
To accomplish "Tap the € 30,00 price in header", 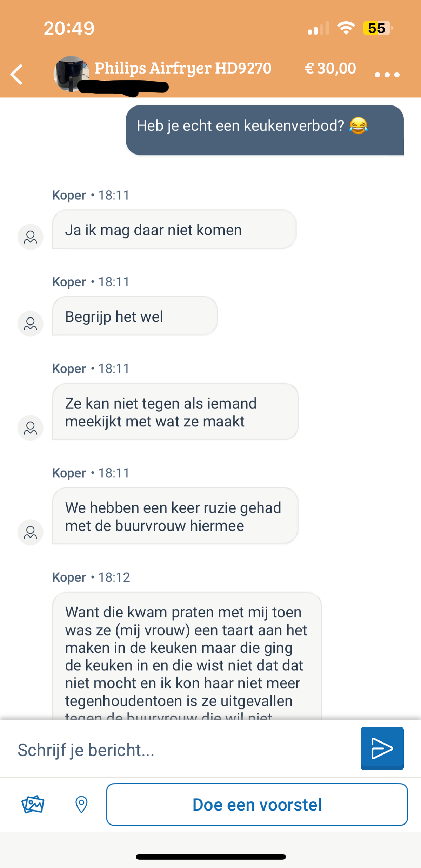I will pos(330,68).
